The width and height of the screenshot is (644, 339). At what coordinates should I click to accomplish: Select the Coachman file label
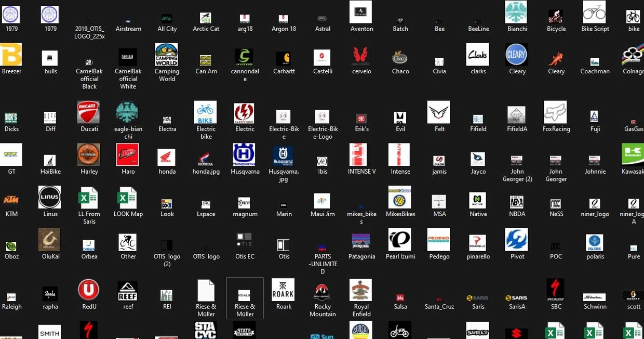pos(595,72)
